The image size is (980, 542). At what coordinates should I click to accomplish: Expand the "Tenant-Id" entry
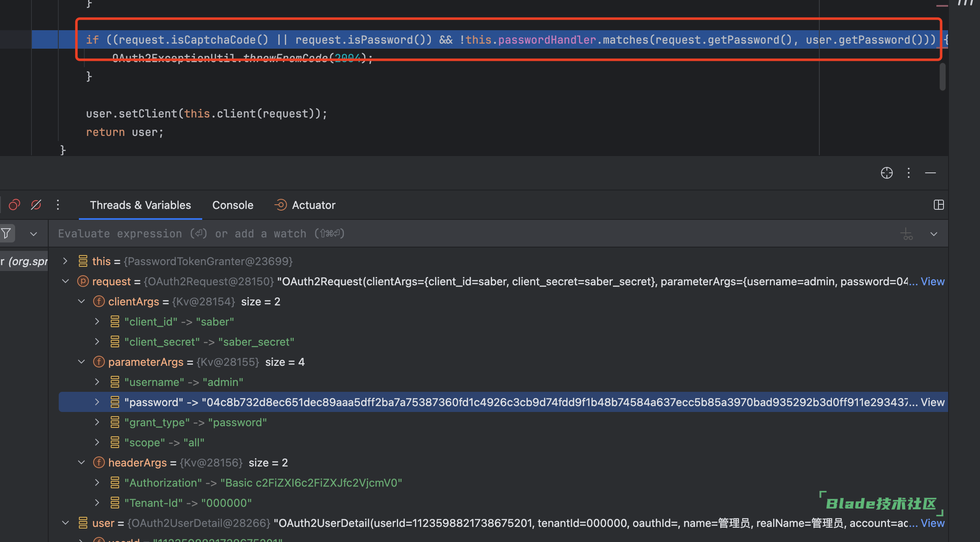tap(97, 503)
